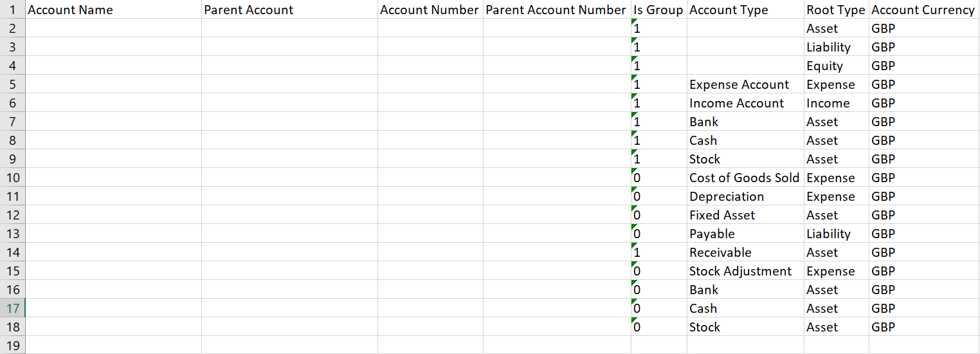Image resolution: width=980 pixels, height=354 pixels.
Task: Select the Parent Account header cell
Action: 248,10
